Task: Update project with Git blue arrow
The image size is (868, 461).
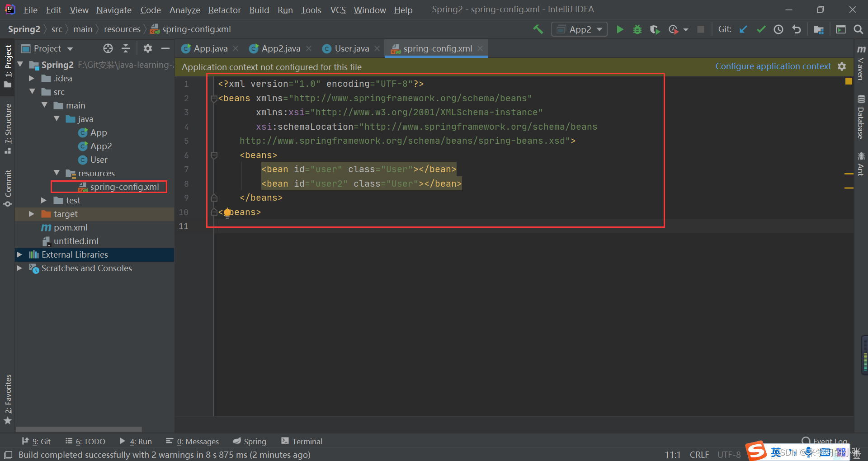Action: click(743, 29)
